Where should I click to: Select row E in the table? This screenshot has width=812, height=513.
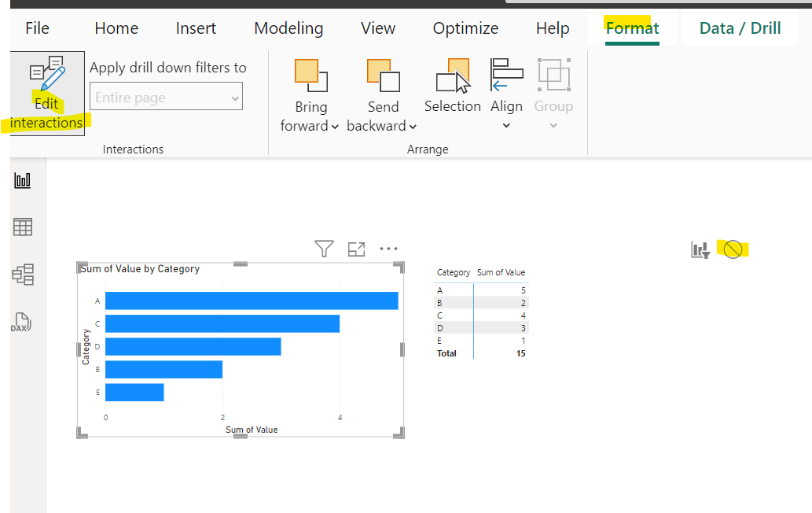[481, 341]
